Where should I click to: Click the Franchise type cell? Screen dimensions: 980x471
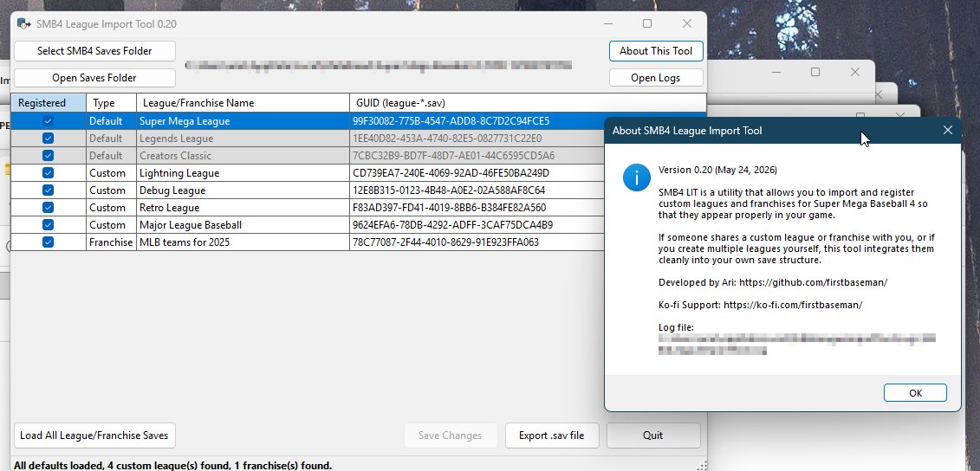coord(111,242)
